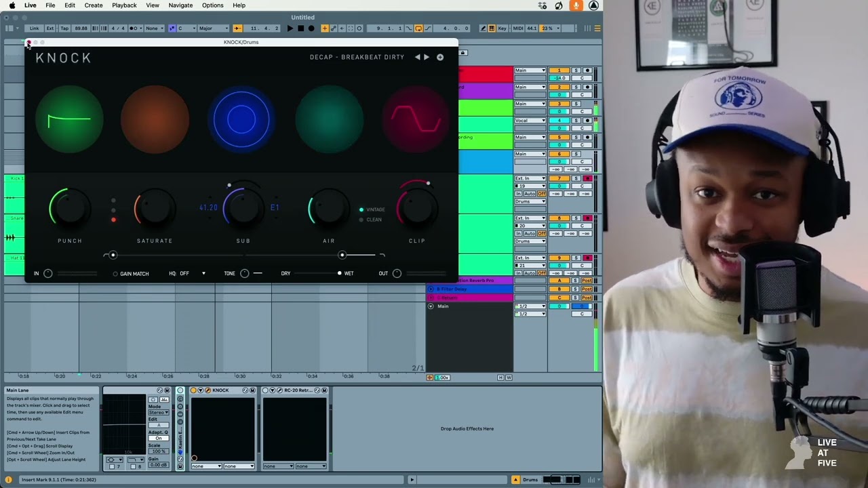
Task: Click the small IN gain knob in KNOCK
Action: [x=48, y=274]
